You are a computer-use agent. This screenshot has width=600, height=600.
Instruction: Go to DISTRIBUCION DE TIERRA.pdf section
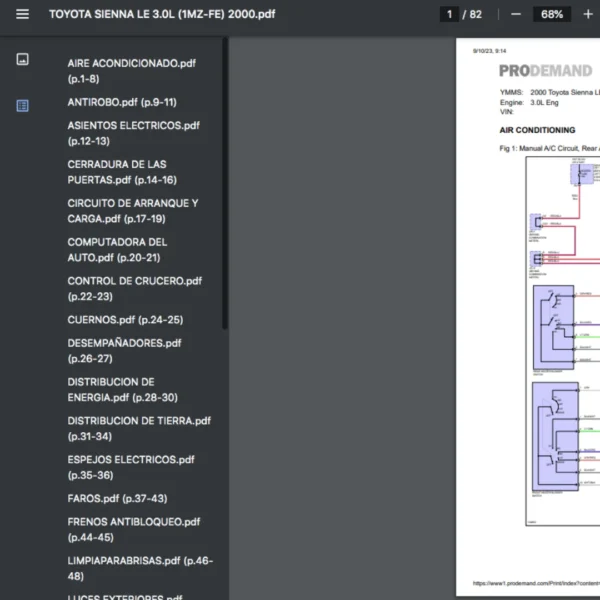point(139,429)
